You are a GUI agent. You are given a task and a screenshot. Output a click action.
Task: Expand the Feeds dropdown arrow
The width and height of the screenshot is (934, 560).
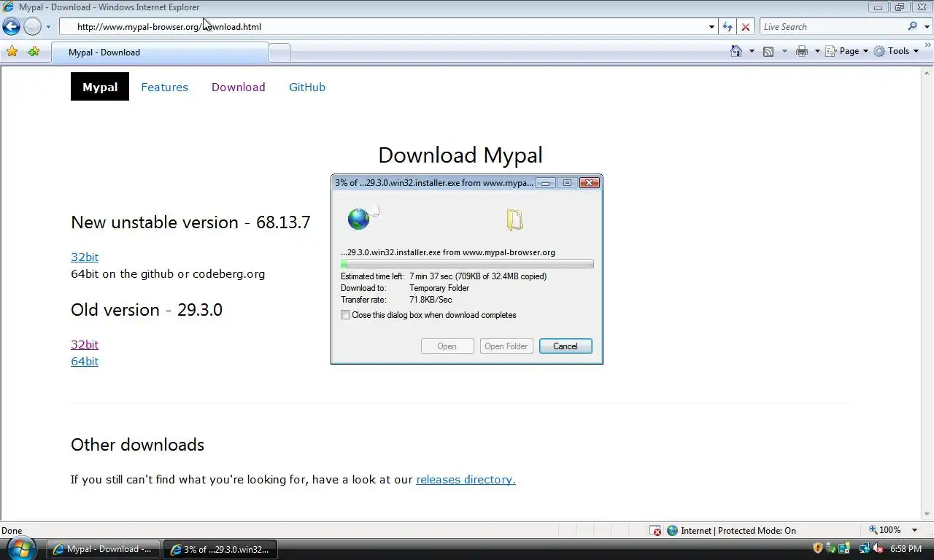tap(784, 51)
